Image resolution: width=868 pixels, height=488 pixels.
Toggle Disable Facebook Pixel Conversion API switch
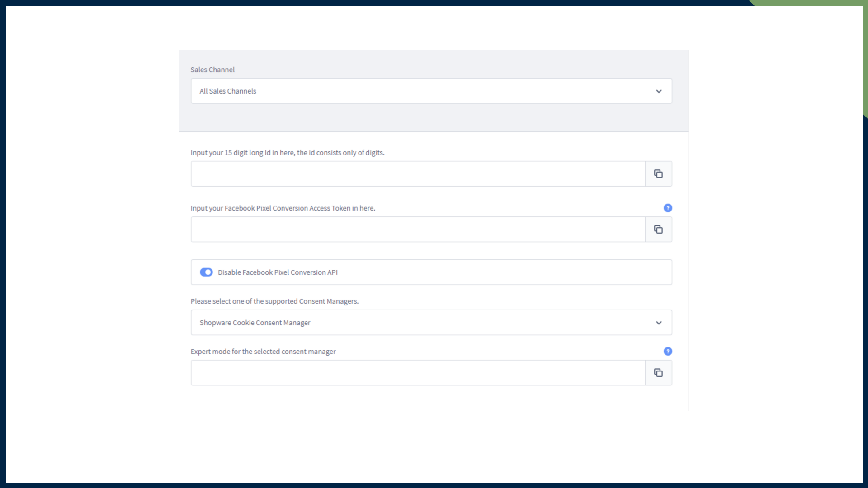click(206, 272)
